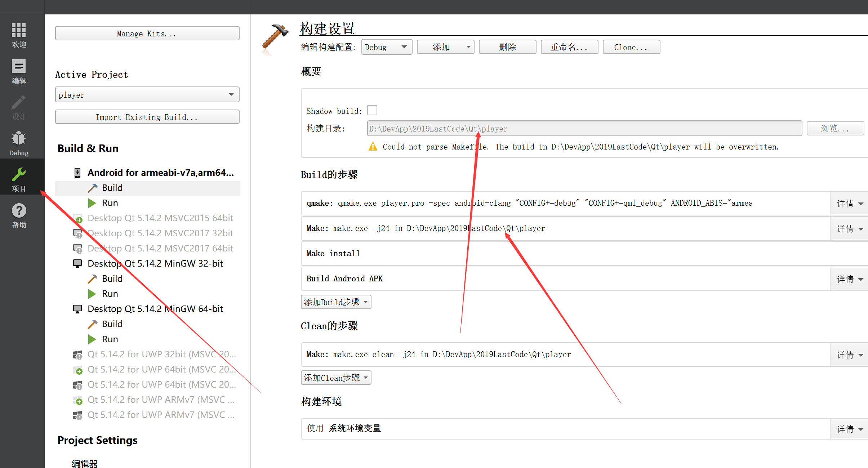Open the 欢迎 welcome mode
The height and width of the screenshot is (468, 868).
click(19, 35)
